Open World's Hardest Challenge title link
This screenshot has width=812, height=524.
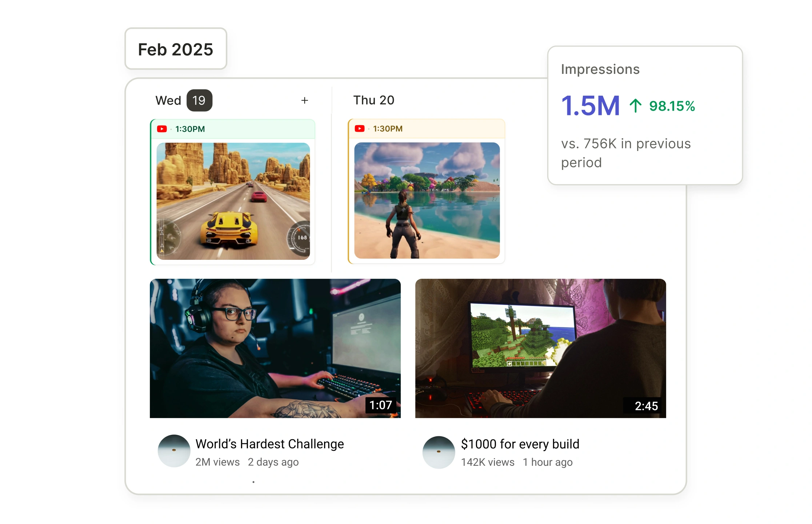point(269,444)
